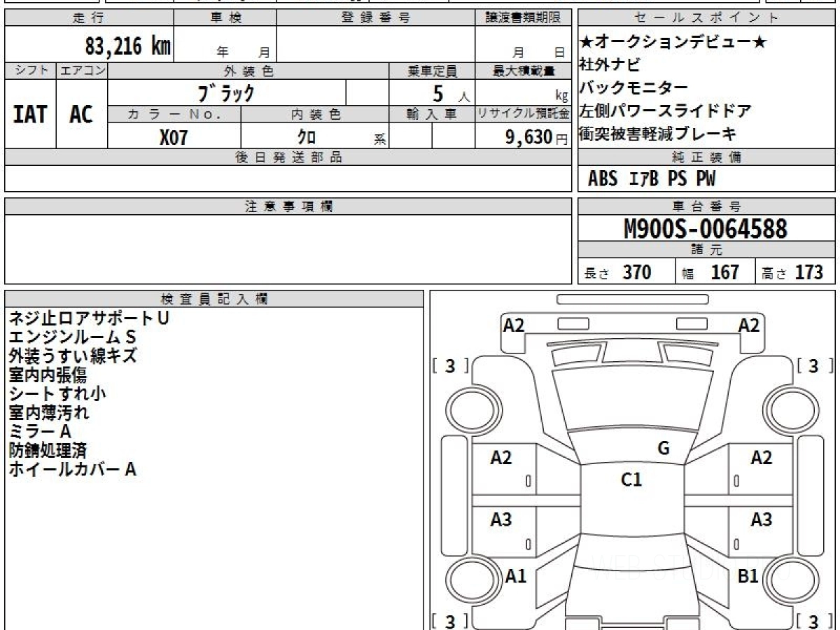Click the 衝突被害軽減ブレーキ line
Viewport: 840px width, 630px height.
[657, 133]
